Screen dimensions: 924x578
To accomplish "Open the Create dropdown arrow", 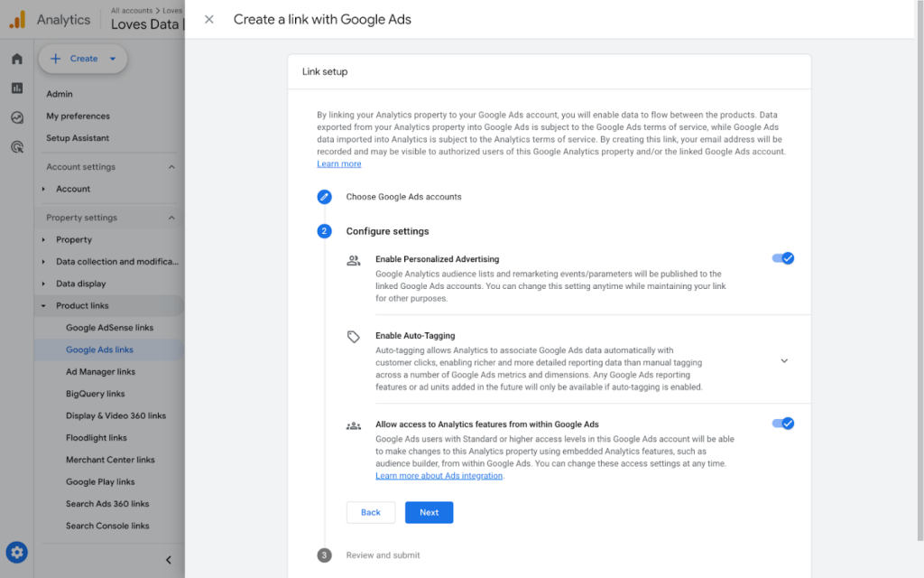I will click(113, 59).
